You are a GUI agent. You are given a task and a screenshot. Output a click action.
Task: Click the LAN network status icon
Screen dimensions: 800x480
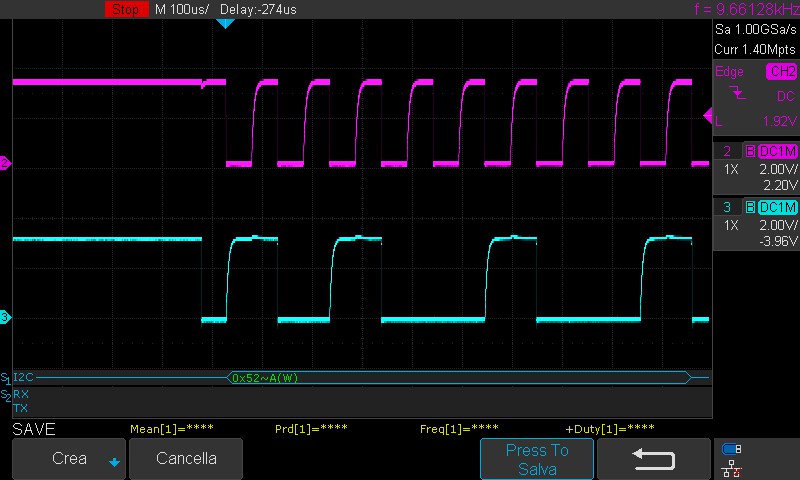point(731,467)
